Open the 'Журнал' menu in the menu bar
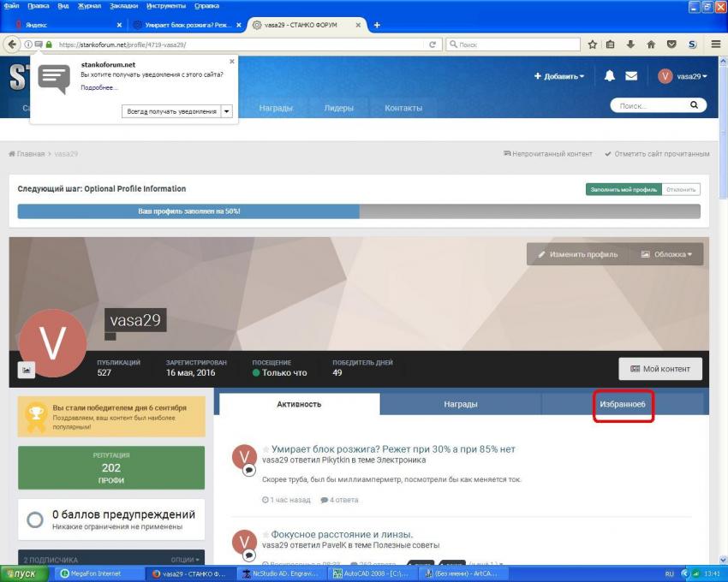The width and height of the screenshot is (728, 582). click(x=89, y=6)
